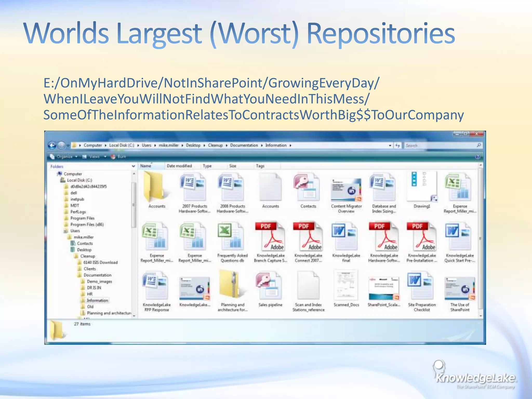Open the Organize dropdown menu

[x=64, y=157]
